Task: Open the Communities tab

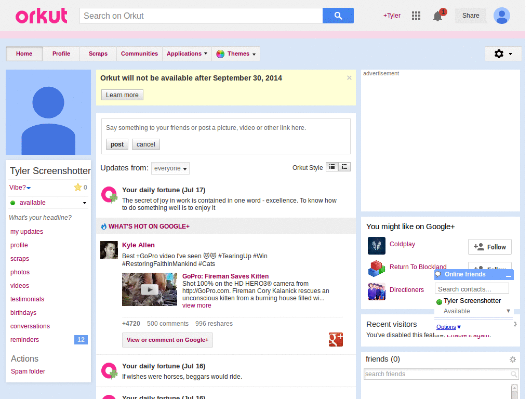Action: click(x=139, y=54)
